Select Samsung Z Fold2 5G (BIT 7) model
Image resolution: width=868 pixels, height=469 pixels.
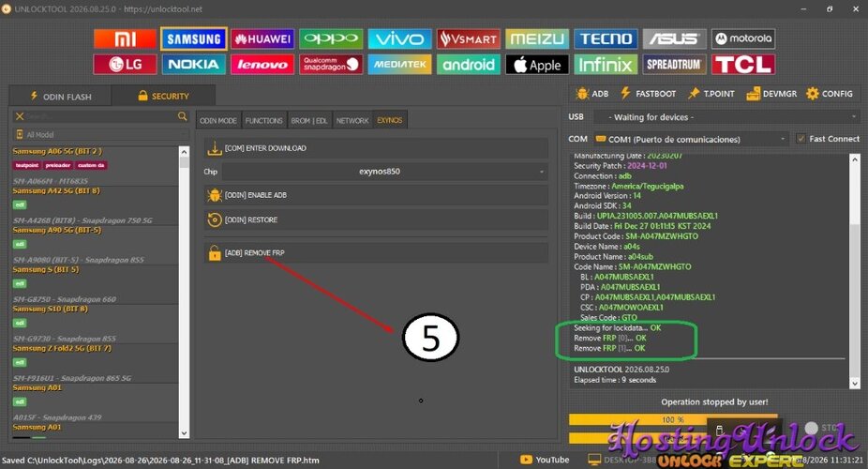click(x=62, y=348)
